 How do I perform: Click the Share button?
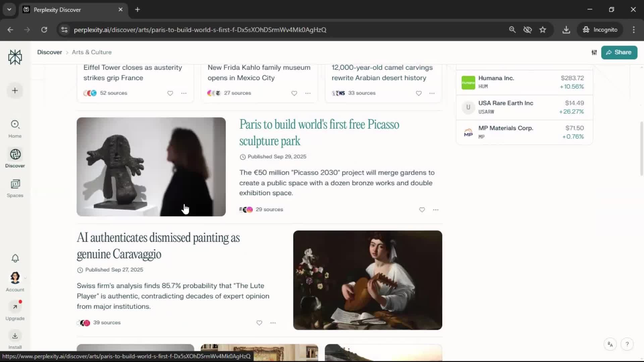coord(619,53)
